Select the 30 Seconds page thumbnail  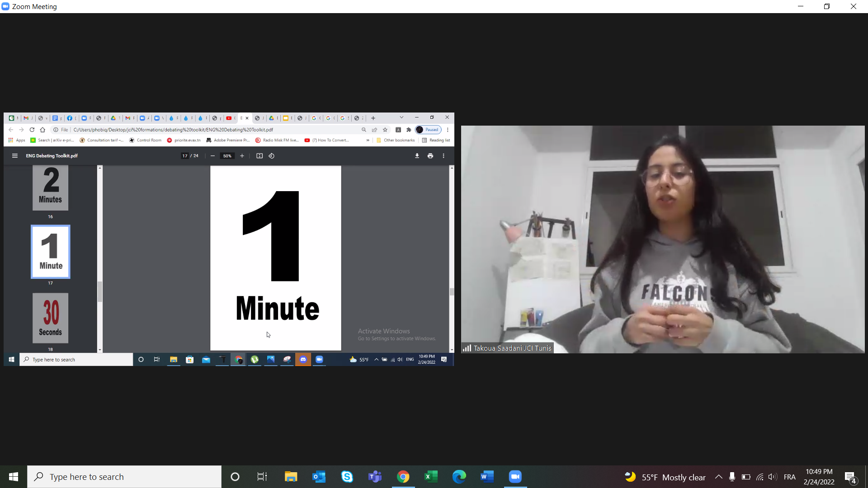(51, 318)
